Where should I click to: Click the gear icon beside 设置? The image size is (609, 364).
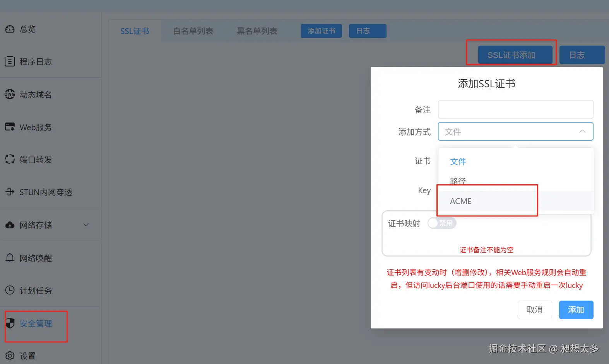pos(10,355)
